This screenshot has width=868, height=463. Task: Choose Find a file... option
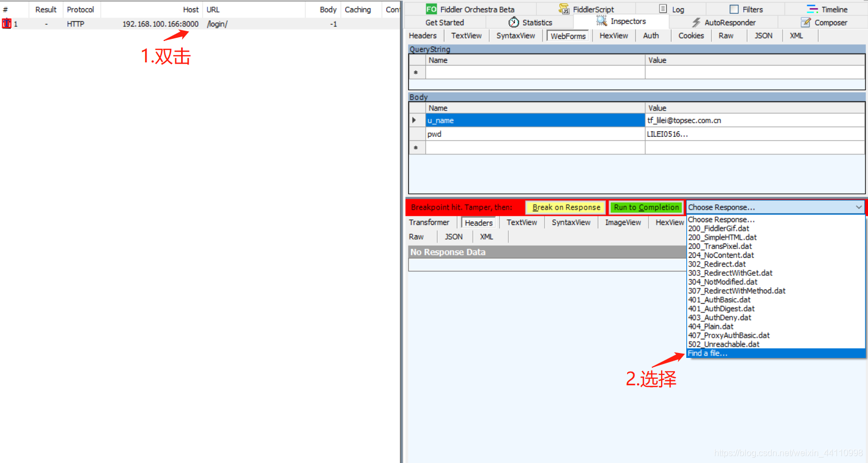[776, 354]
